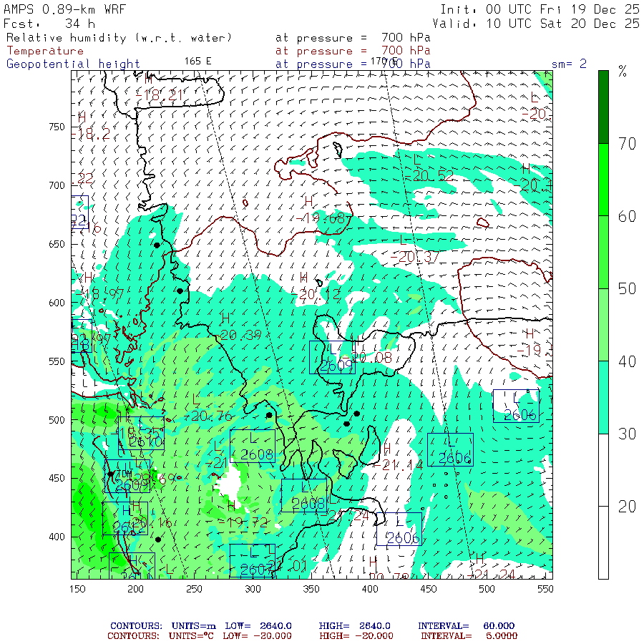This screenshot has height=644, width=644.
Task: Click the red 'INTERVAL= 5.0000' footer value
Action: tap(469, 636)
